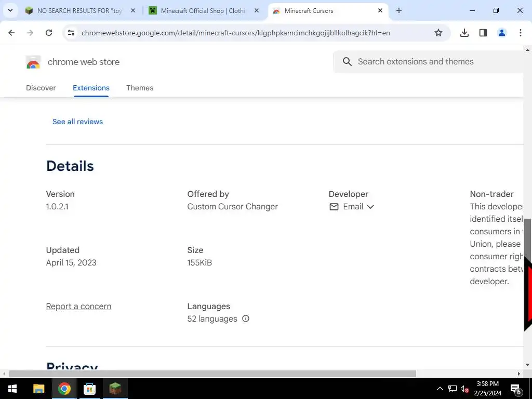Switch to the NO SEARCH RESULTS tab
This screenshot has width=532, height=399.
pyautogui.click(x=80, y=10)
